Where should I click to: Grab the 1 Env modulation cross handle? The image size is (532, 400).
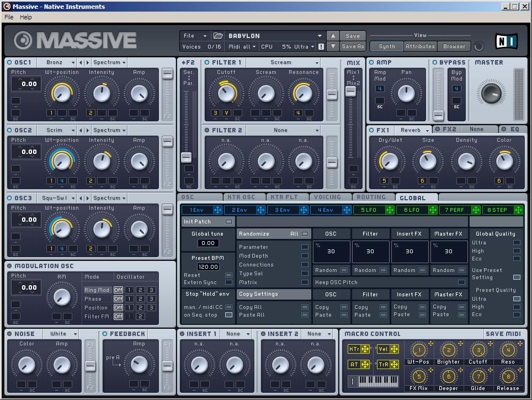pos(217,210)
